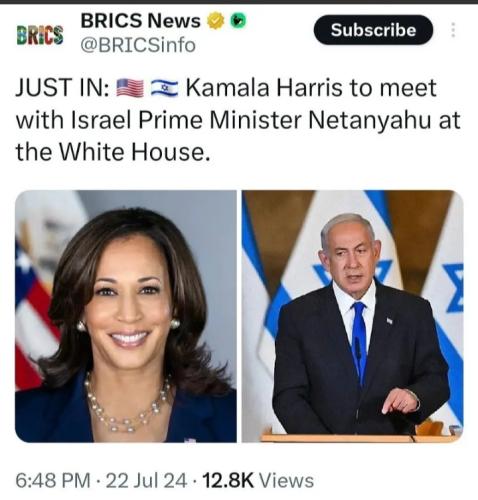Open the left photo of the tweet

[x=126, y=316]
